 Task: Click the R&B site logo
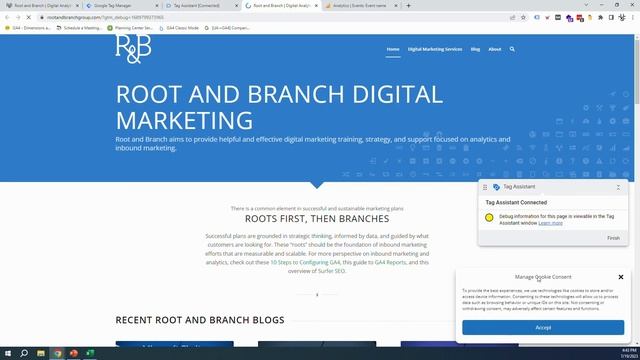(x=133, y=49)
